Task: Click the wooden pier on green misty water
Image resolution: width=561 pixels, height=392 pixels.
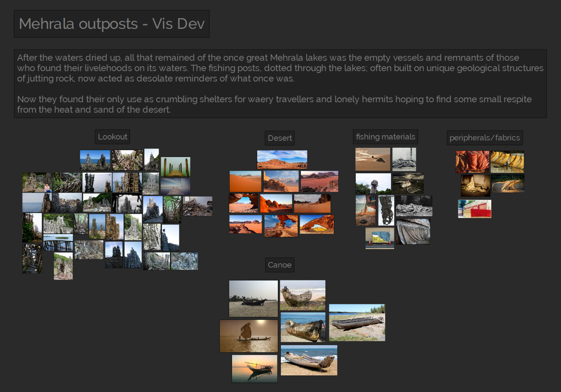Action: pos(175,167)
